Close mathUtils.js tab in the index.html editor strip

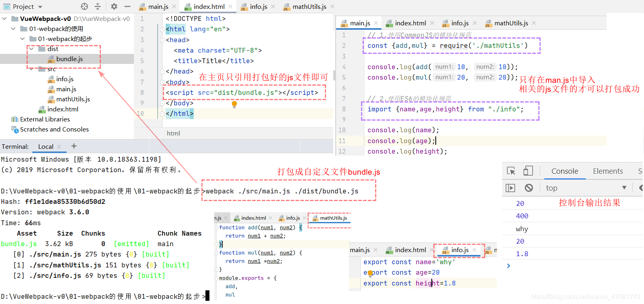click(332, 6)
